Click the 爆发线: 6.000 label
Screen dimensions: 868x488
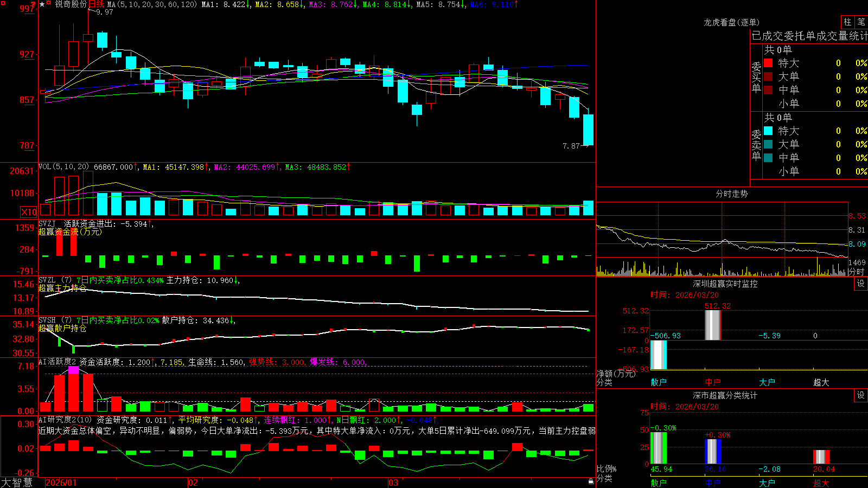click(339, 362)
